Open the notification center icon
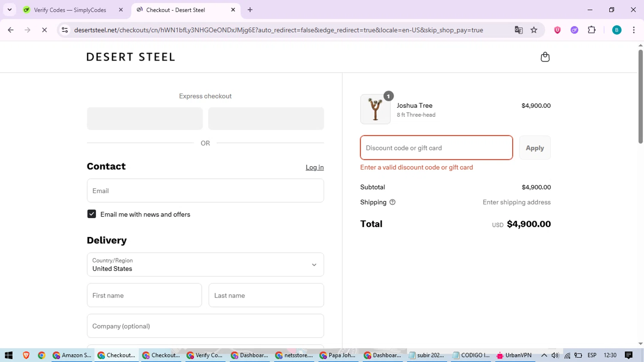The width and height of the screenshot is (644, 362). pos(629,355)
